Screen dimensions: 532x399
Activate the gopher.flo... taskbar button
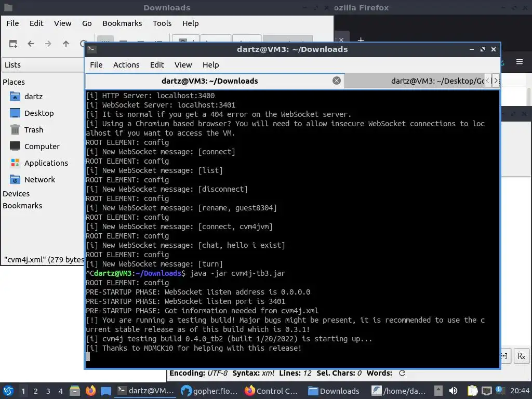(x=209, y=391)
